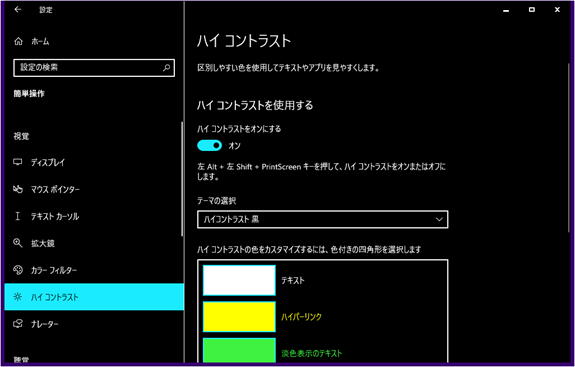Go to ホーム settings
This screenshot has height=367, width=575.
(x=94, y=41)
